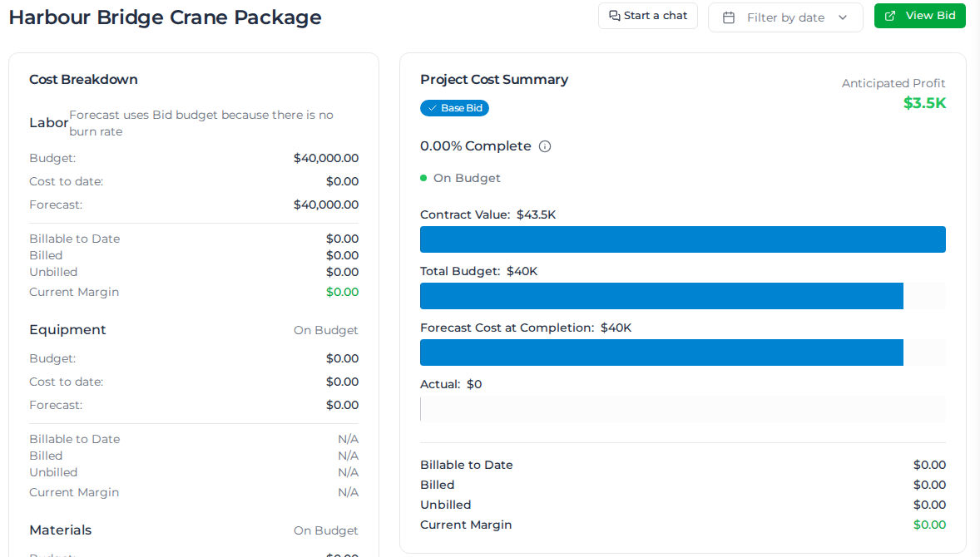Click the Equipment Billable to Date N/A
The image size is (980, 557).
click(x=348, y=439)
